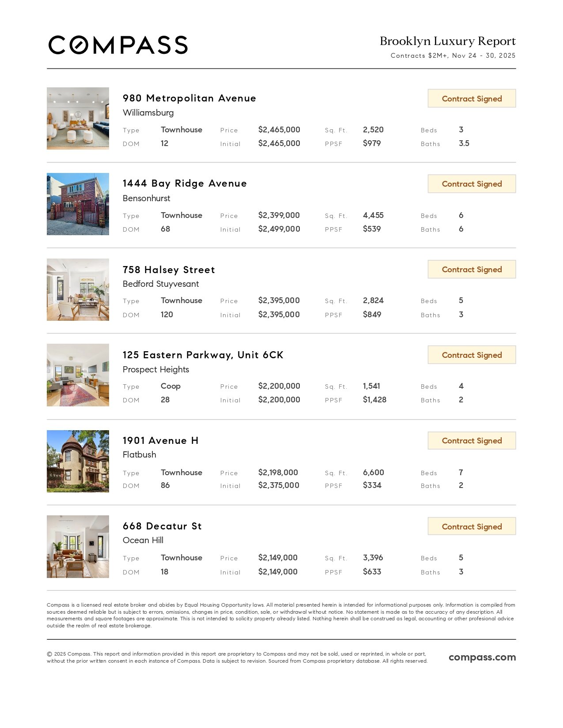563x728 pixels.
Task: Click the 980 Metropolitan Avenue address title
Action: 189,98
